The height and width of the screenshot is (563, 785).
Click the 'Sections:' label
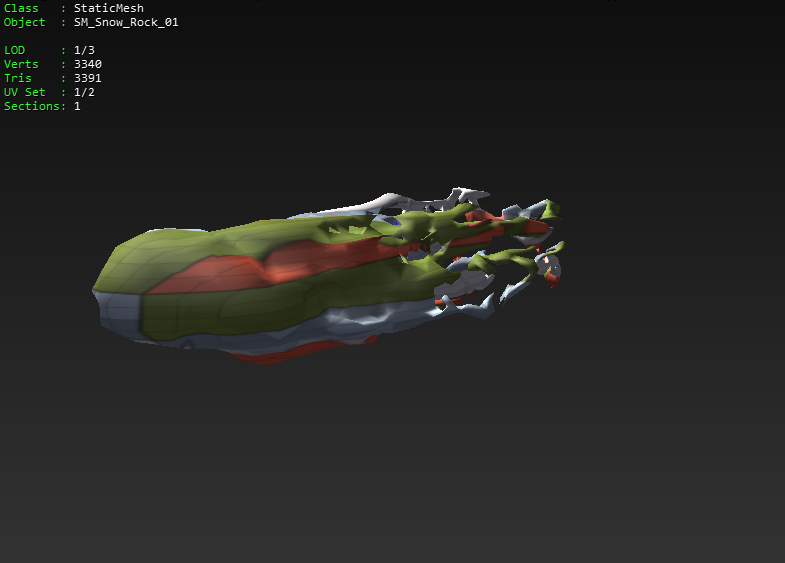point(35,106)
